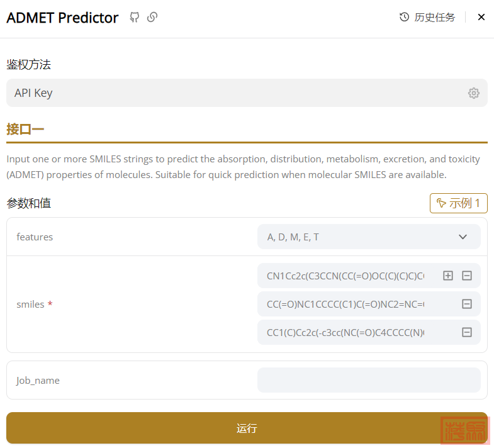The image size is (494, 448).
Task: Switch to the 接口一 tab
Action: click(25, 130)
